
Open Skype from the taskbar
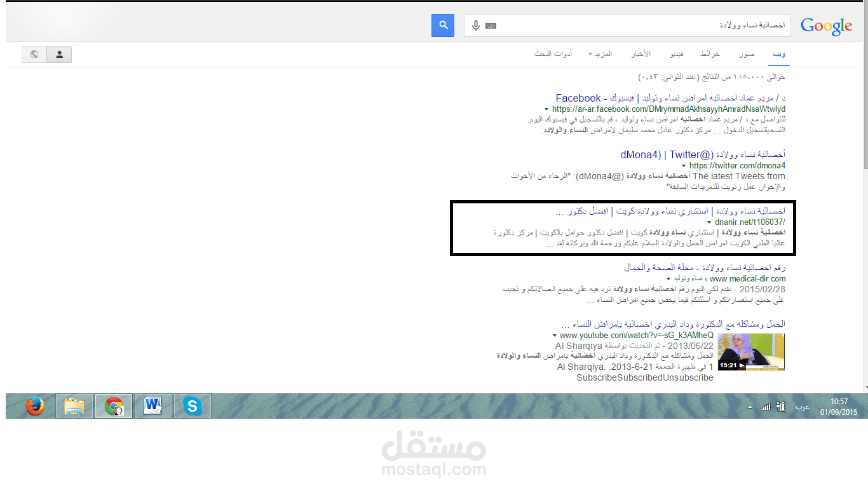193,405
